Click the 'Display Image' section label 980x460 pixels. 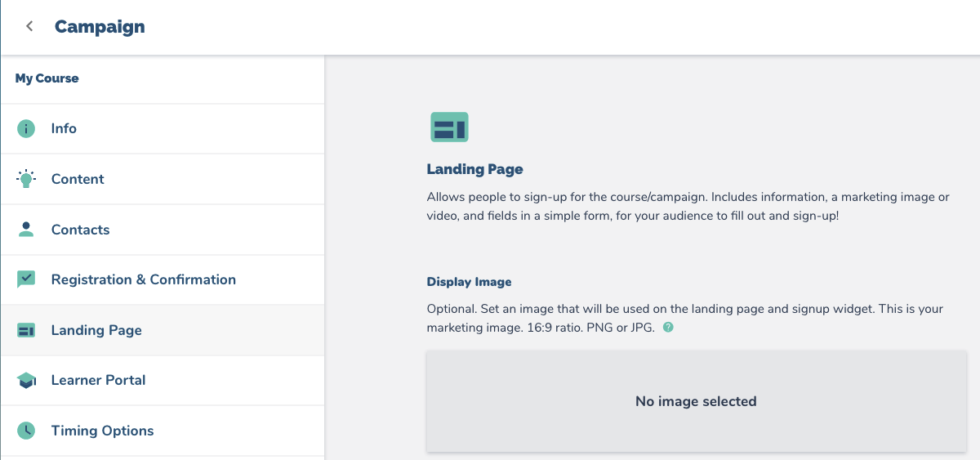tap(469, 282)
